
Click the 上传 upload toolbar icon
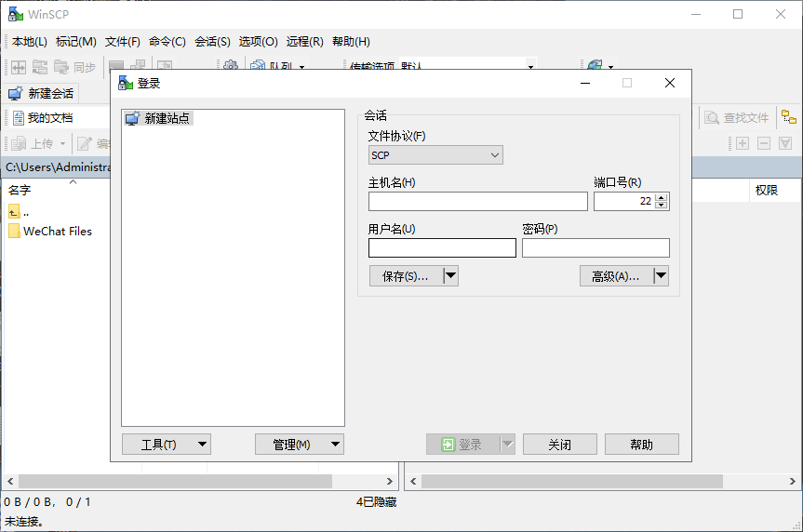pyautogui.click(x=19, y=143)
